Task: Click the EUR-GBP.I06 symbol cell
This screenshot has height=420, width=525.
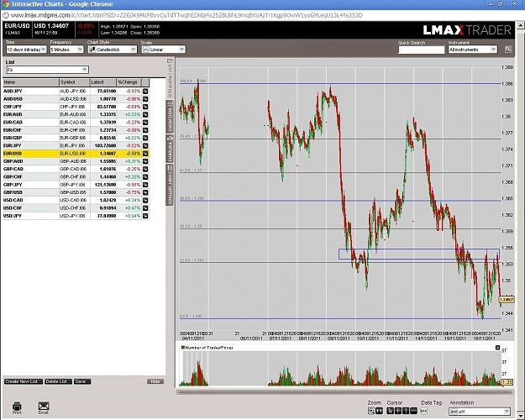Action: [73, 138]
